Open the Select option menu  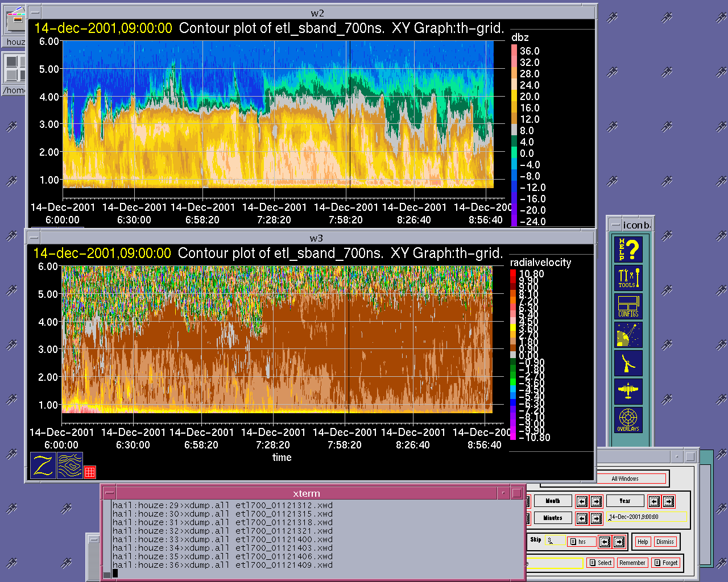click(601, 563)
